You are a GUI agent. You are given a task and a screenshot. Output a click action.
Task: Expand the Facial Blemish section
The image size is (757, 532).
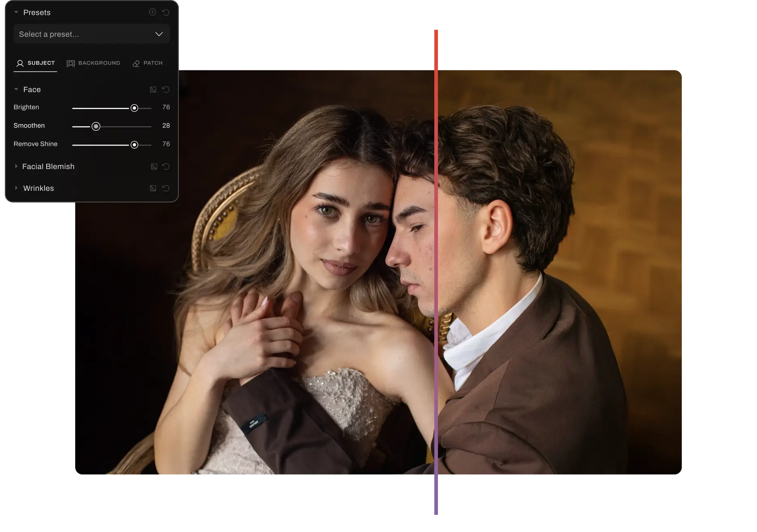click(16, 167)
